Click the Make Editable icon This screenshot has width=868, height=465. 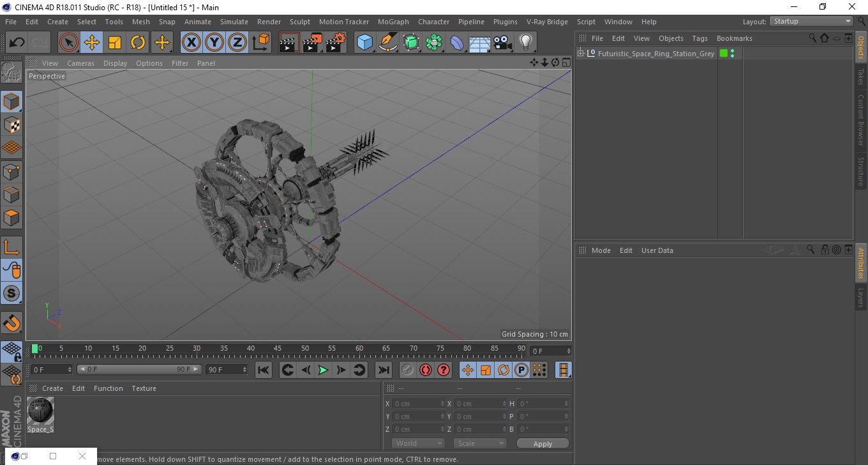point(11,72)
